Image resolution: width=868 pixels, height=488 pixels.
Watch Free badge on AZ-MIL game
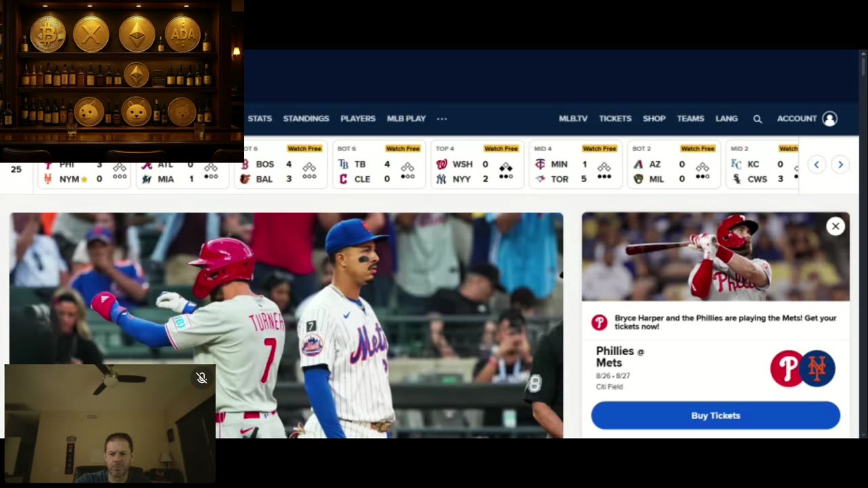pyautogui.click(x=698, y=148)
